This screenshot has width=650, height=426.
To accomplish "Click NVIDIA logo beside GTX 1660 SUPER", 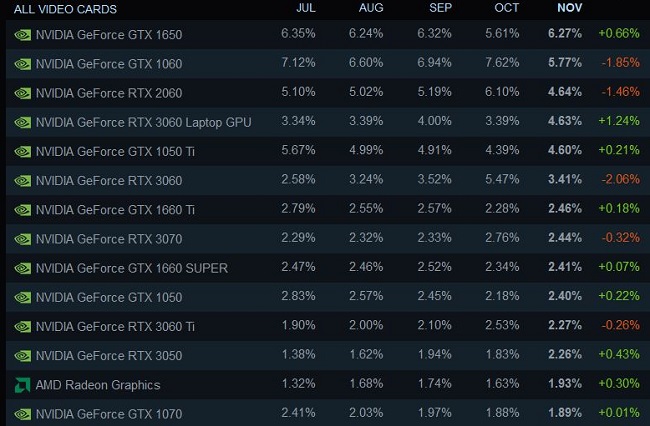I will 22,268.
